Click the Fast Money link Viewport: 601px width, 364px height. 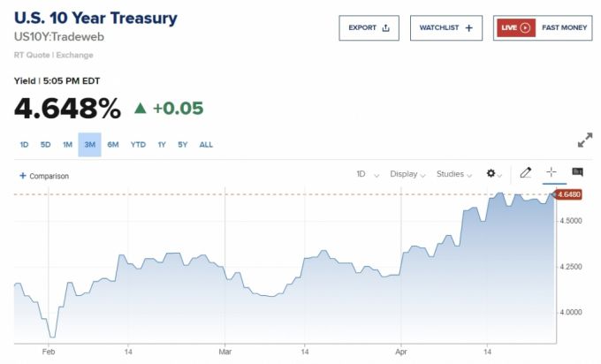(x=564, y=28)
